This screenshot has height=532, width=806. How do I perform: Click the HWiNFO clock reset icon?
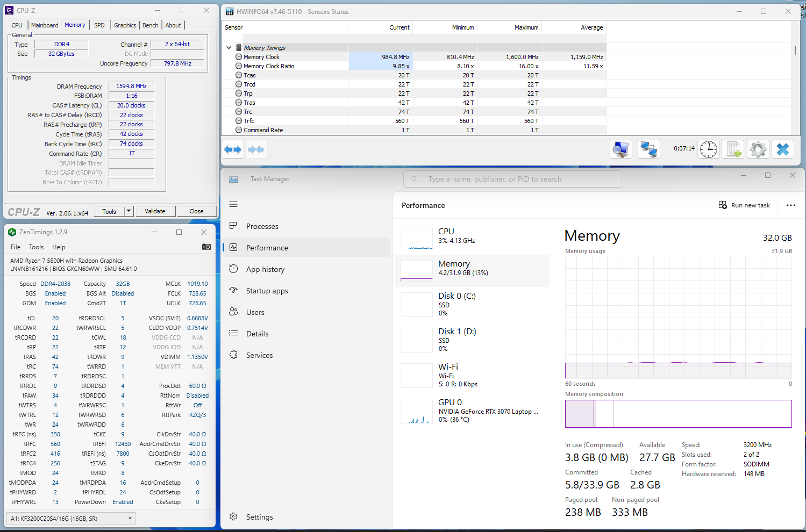click(x=708, y=149)
